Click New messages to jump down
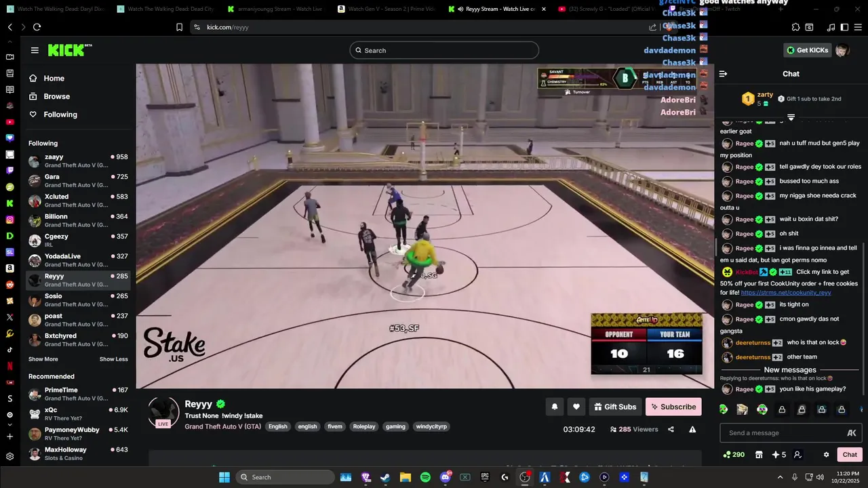 click(x=790, y=370)
